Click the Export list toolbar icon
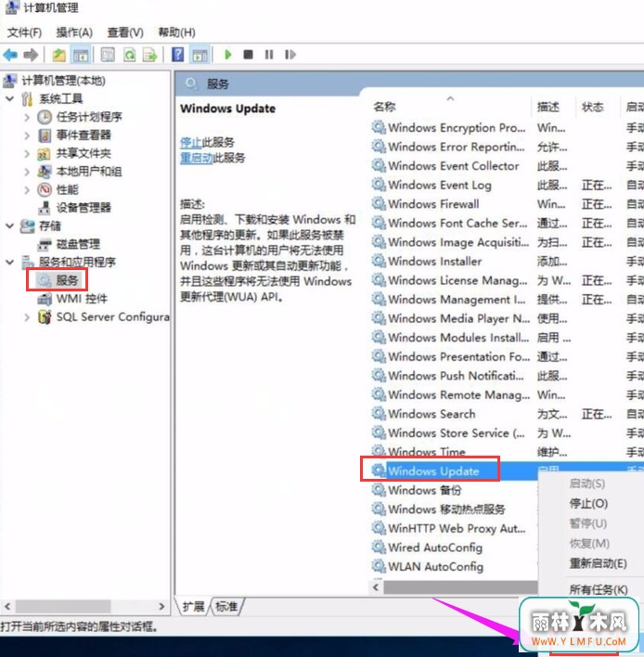 pos(149,55)
